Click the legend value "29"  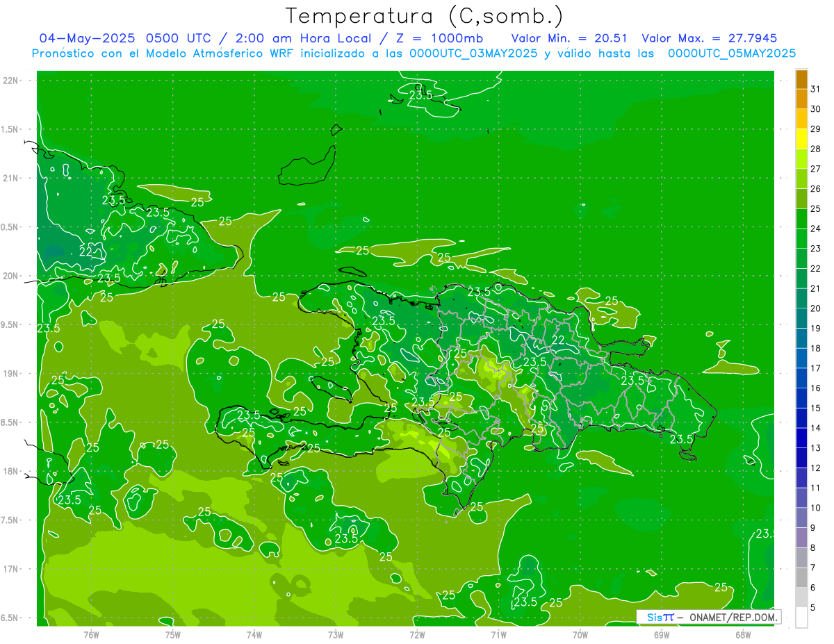(x=816, y=129)
